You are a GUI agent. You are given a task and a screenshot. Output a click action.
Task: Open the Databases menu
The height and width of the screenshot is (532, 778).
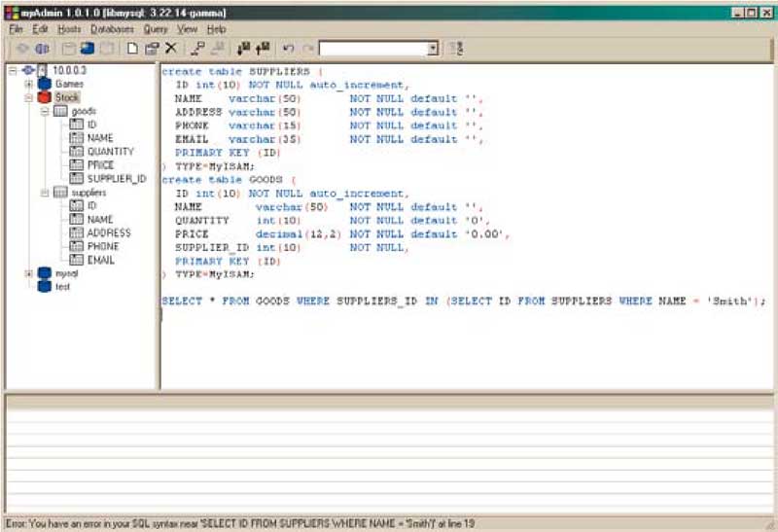pos(112,29)
